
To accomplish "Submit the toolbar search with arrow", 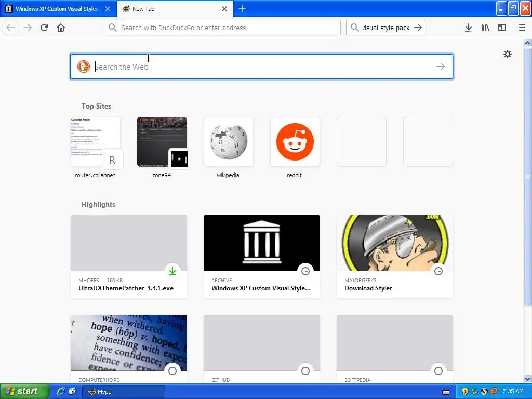I will (x=418, y=28).
